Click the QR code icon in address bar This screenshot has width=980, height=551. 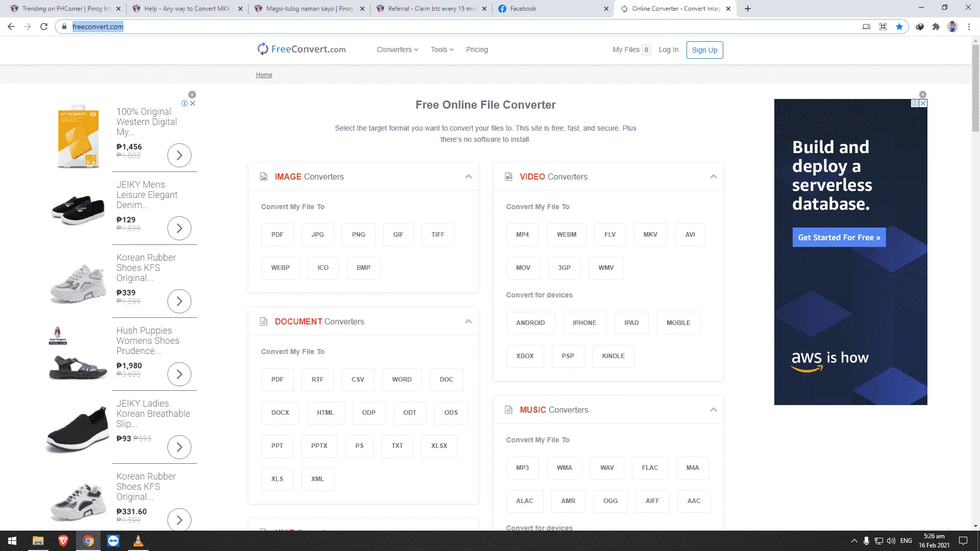(883, 27)
